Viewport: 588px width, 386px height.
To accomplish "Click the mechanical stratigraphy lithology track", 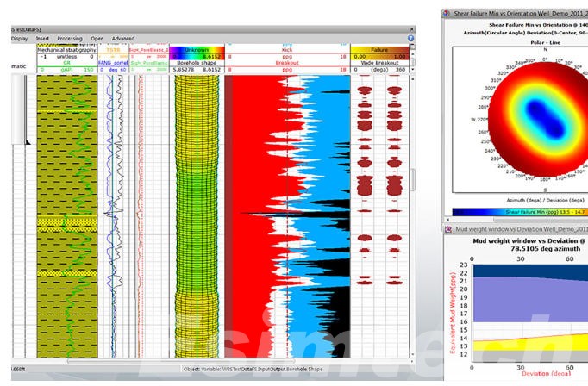I will coord(67,216).
